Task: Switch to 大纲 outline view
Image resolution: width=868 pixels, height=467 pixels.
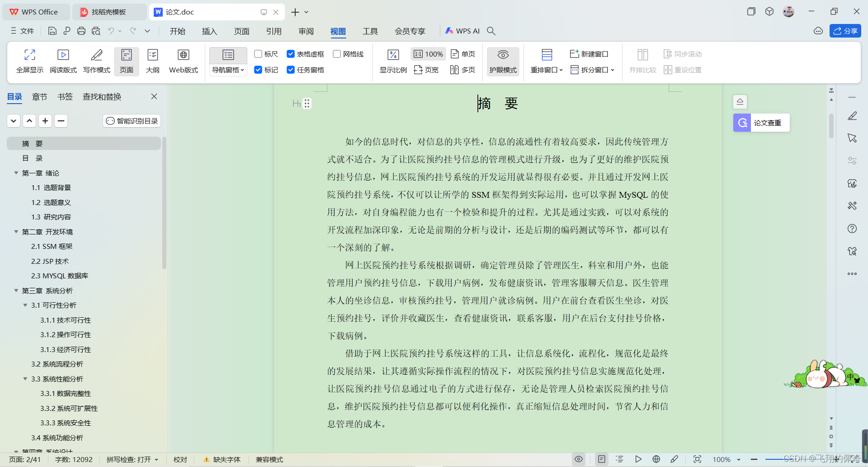Action: (153, 61)
